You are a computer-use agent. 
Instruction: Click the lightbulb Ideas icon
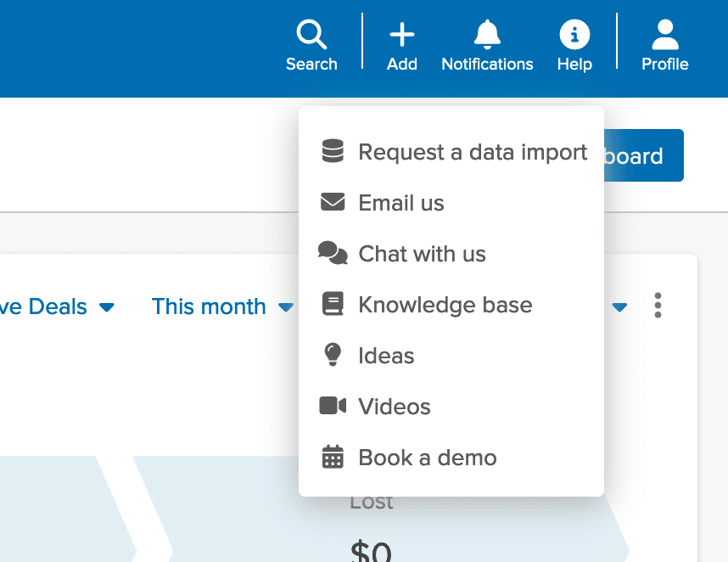coord(333,355)
